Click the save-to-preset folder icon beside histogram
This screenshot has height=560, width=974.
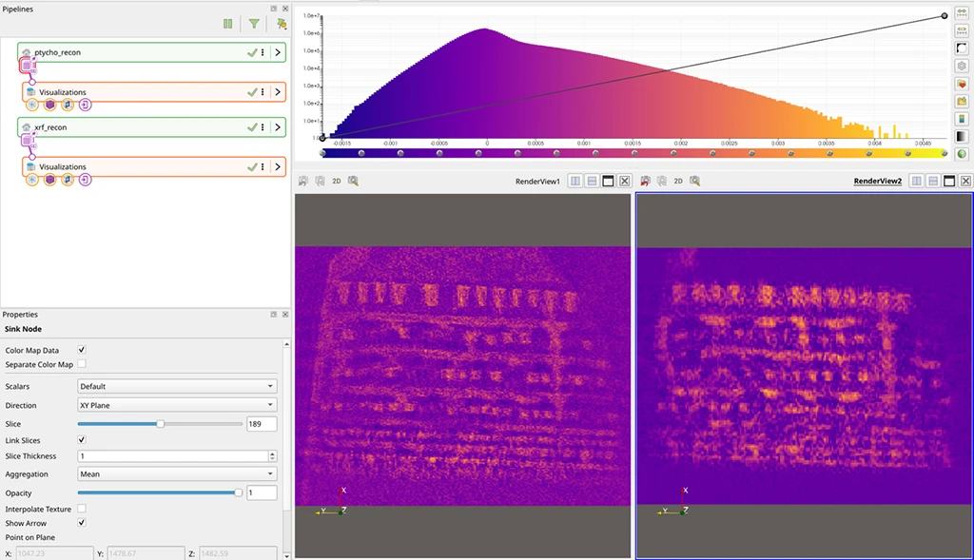(x=962, y=101)
